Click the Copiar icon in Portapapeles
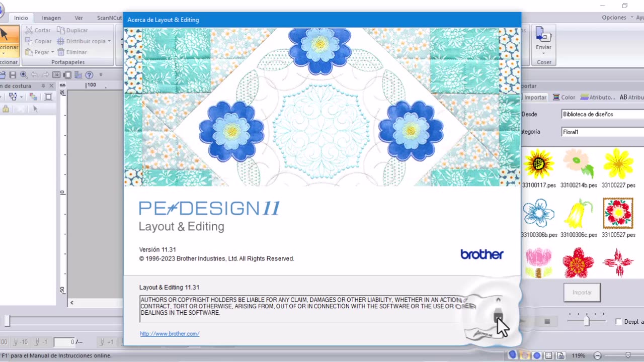This screenshot has width=644, height=362. 29,41
